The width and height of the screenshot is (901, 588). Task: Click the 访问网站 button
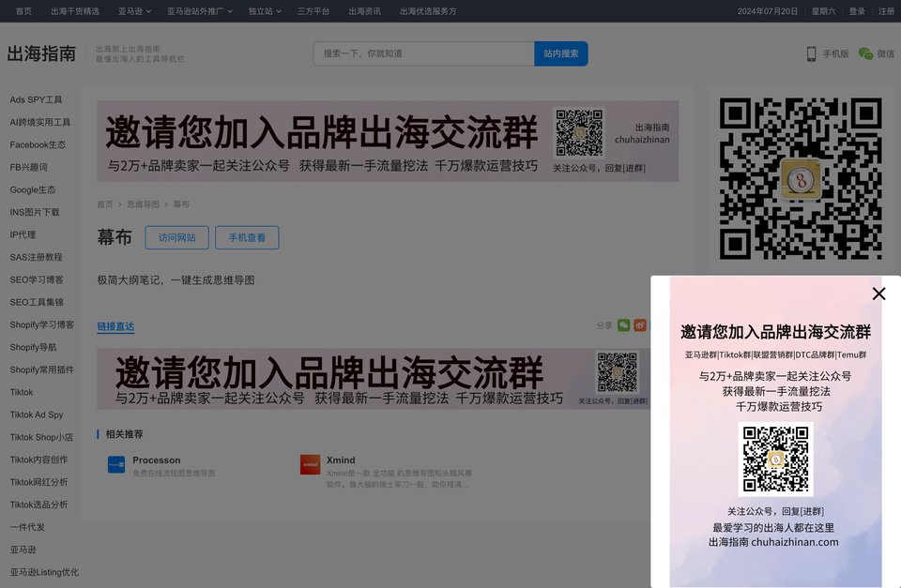pos(177,237)
